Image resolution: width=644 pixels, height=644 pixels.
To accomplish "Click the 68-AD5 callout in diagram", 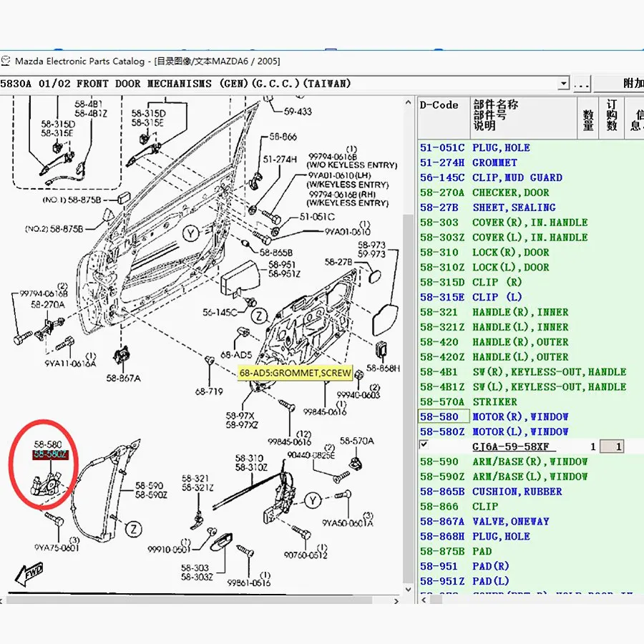I will point(236,354).
